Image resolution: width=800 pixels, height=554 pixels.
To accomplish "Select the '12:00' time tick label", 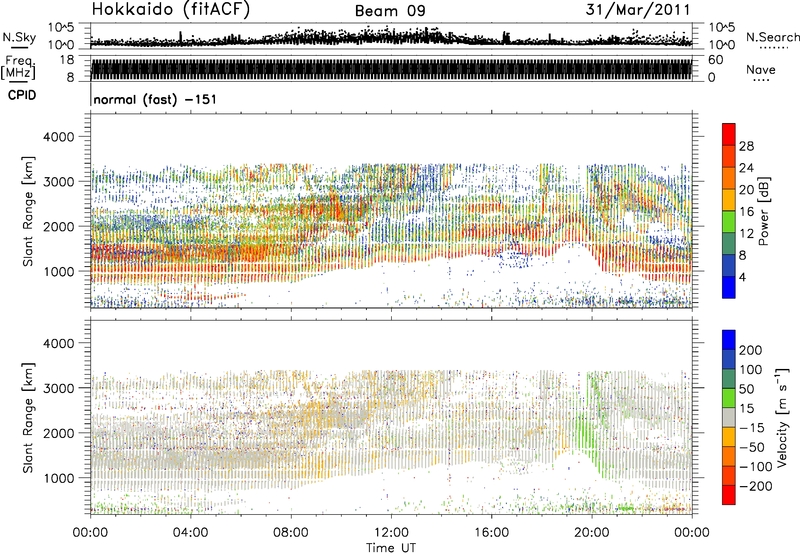I will point(391,533).
